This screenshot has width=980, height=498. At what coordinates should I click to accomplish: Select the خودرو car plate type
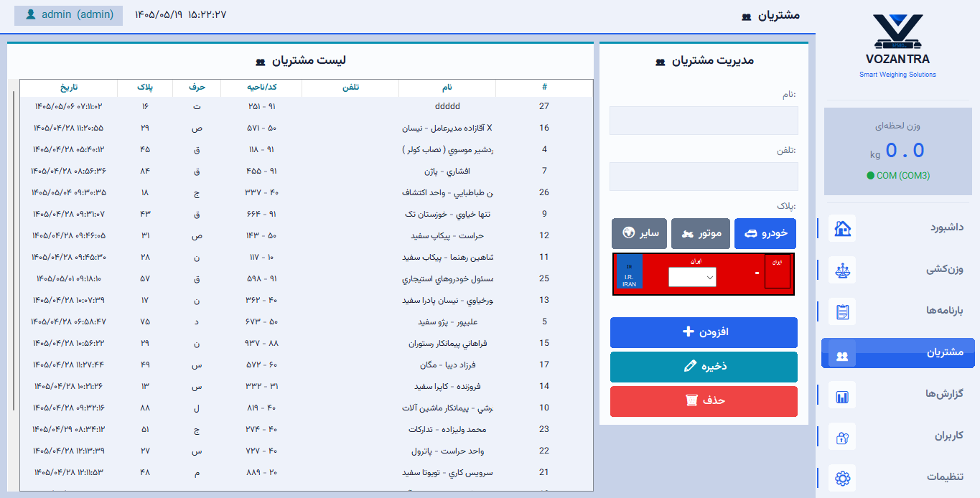[x=765, y=234]
